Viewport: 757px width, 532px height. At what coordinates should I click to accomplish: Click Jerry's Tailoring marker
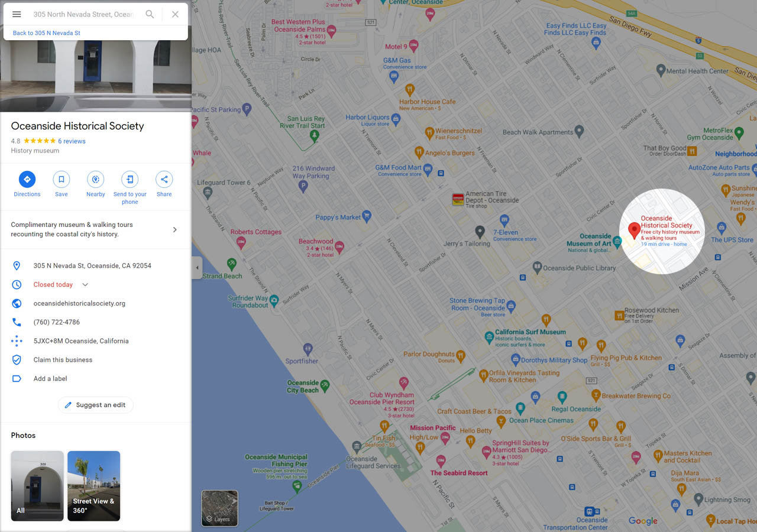[480, 231]
